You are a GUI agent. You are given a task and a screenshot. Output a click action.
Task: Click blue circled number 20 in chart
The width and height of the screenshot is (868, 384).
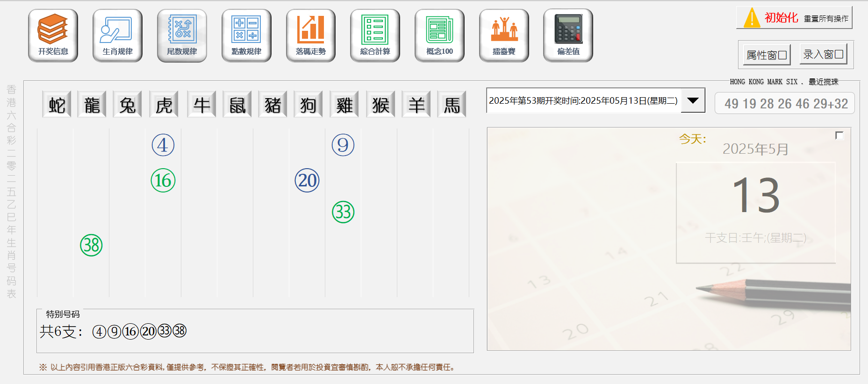pos(307,180)
